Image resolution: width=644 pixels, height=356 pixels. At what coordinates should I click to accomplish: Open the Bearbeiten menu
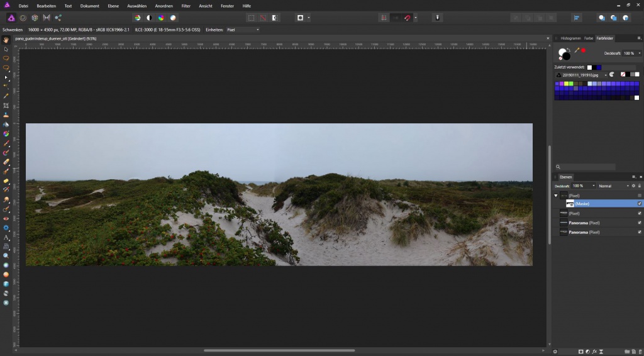pos(47,6)
